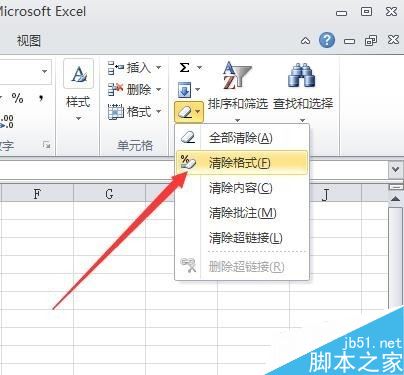The image size is (404, 375).
Task: Choose 清除批注(M) from the menu
Action: pos(242,213)
